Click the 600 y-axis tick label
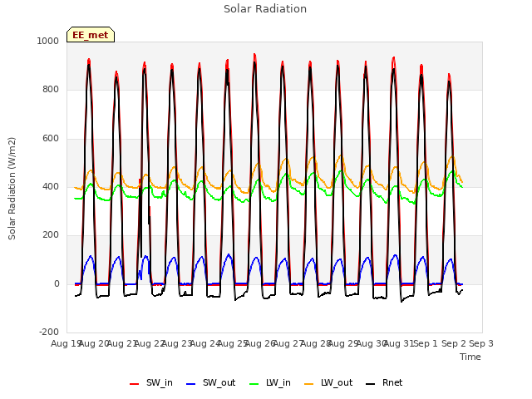This screenshot has height=399, width=532. [51, 138]
